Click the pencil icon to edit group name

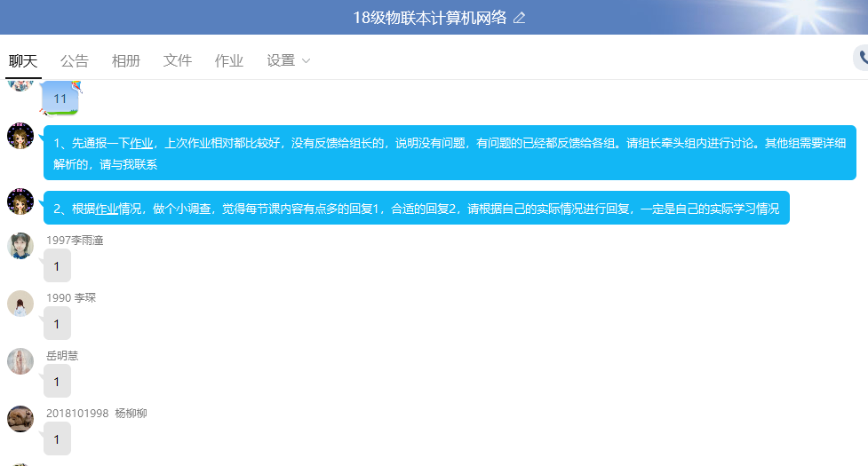520,18
